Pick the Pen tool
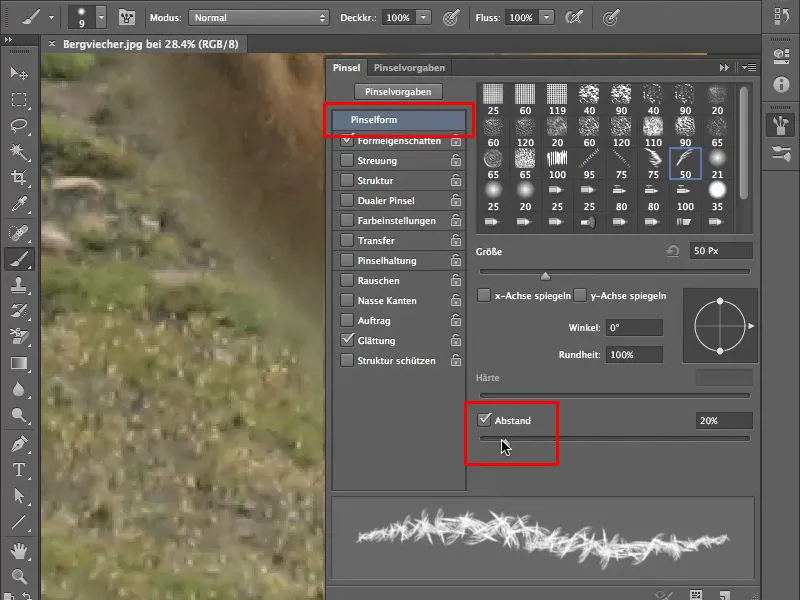800x600 pixels. pos(19,443)
